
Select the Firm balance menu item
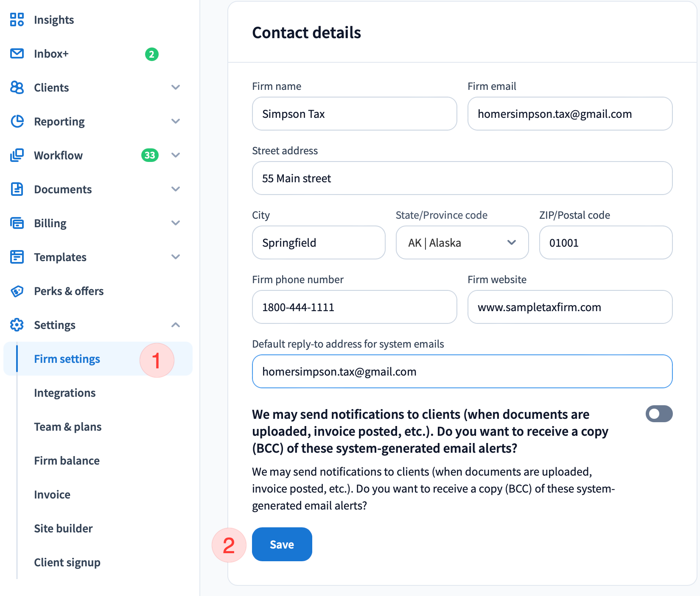point(67,461)
